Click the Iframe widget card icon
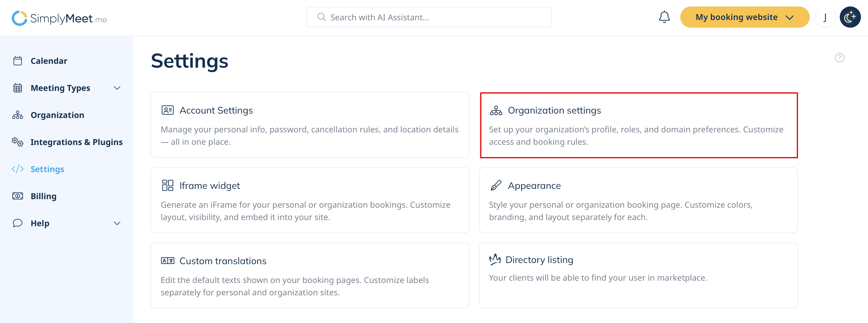 (x=167, y=186)
